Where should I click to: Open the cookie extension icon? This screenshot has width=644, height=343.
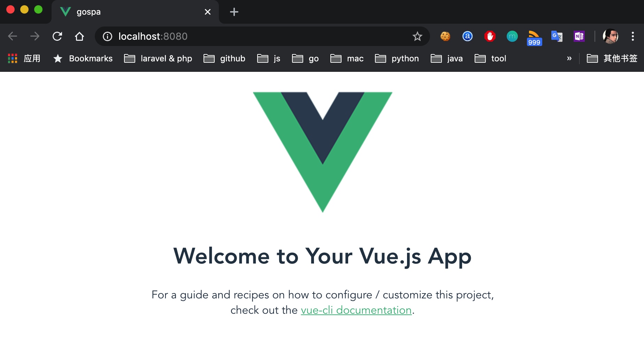(x=445, y=36)
